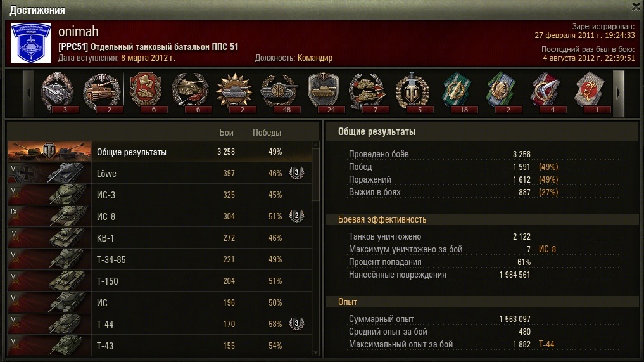Select the Общие результаты row
The image size is (644, 362).
click(160, 152)
